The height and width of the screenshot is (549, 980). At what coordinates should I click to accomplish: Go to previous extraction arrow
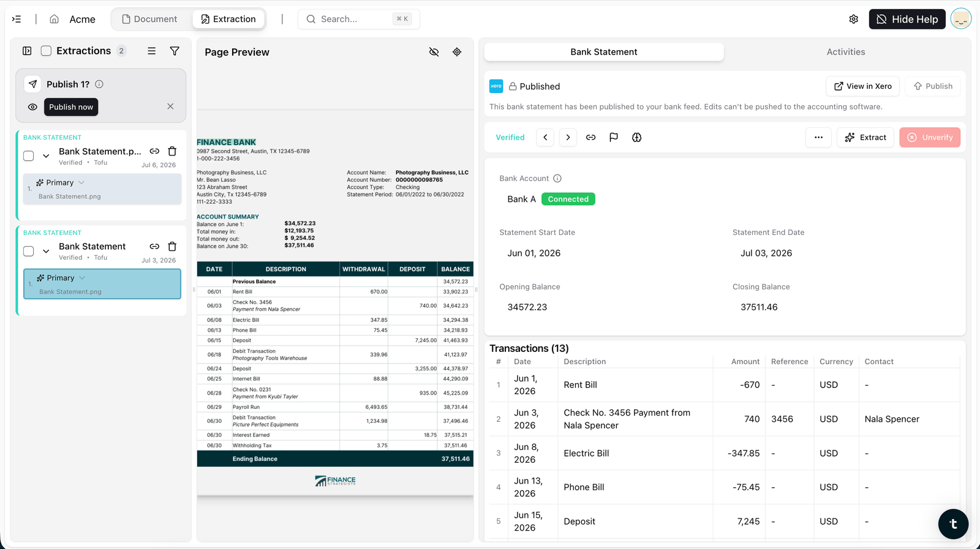[545, 137]
